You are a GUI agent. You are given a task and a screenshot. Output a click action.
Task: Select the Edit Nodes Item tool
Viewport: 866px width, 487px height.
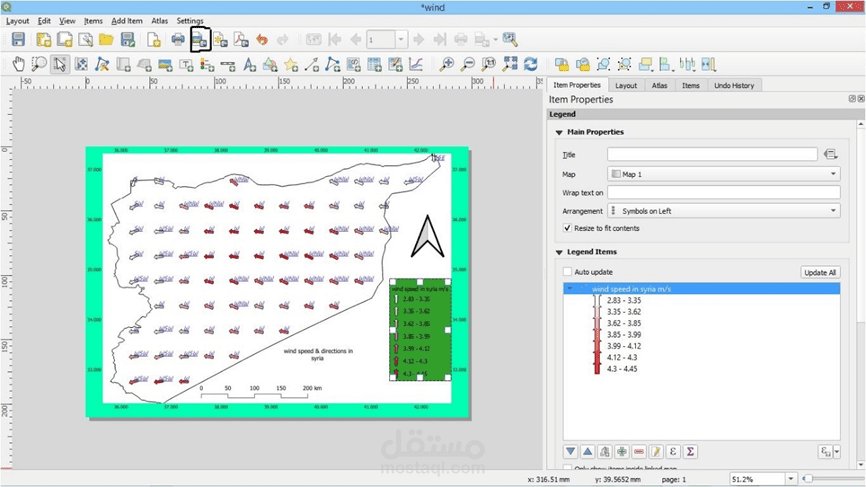pyautogui.click(x=102, y=64)
